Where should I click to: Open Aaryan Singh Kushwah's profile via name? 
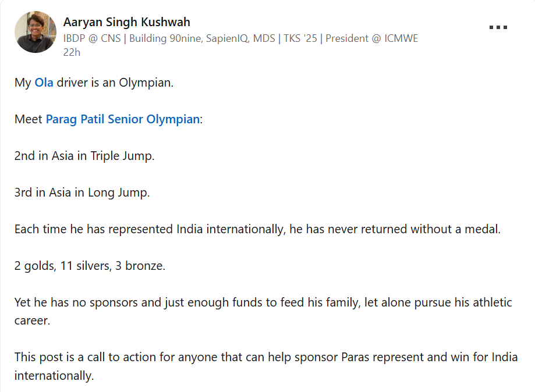pos(126,22)
